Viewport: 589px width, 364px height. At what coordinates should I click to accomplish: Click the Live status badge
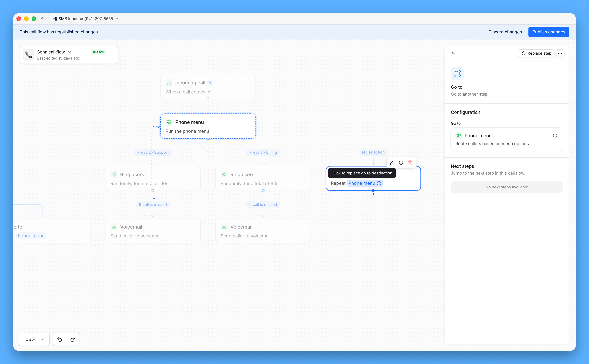pos(99,52)
